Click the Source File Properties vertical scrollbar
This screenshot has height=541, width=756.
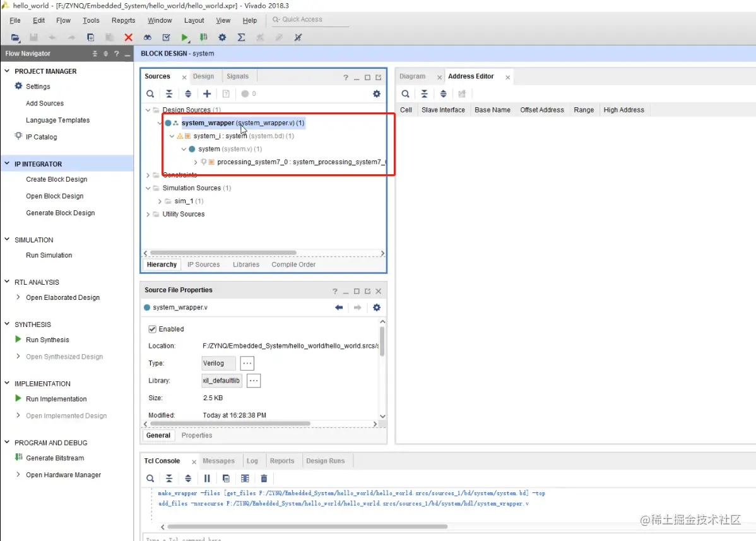(382, 342)
